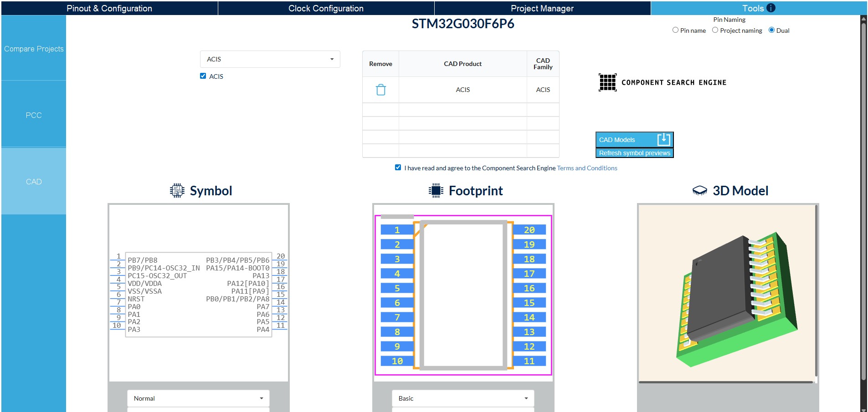The image size is (868, 412).
Task: Click footprint pad 5
Action: click(x=397, y=288)
